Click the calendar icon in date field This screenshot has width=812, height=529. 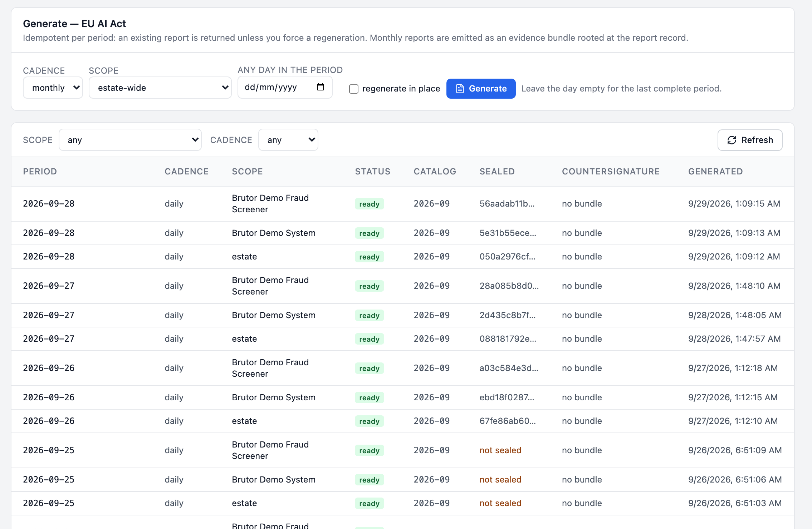coord(321,87)
